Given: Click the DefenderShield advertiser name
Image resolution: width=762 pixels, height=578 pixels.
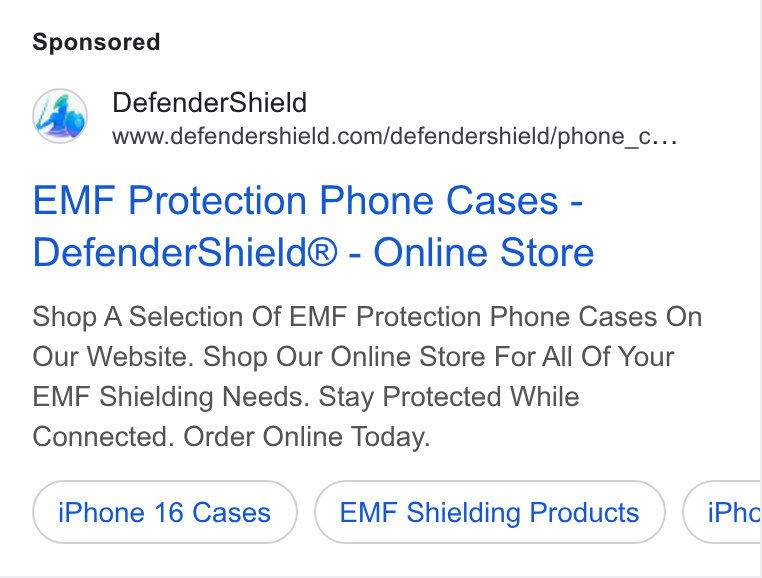Looking at the screenshot, I should 209,103.
